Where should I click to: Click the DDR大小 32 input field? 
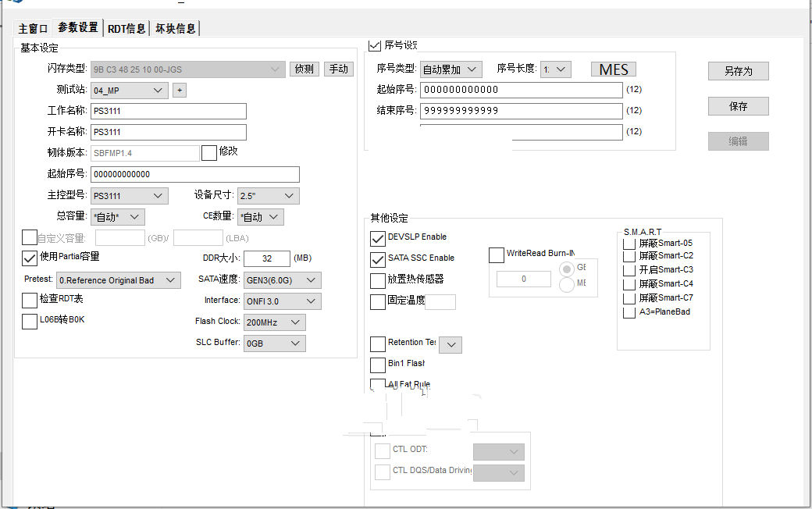click(267, 258)
